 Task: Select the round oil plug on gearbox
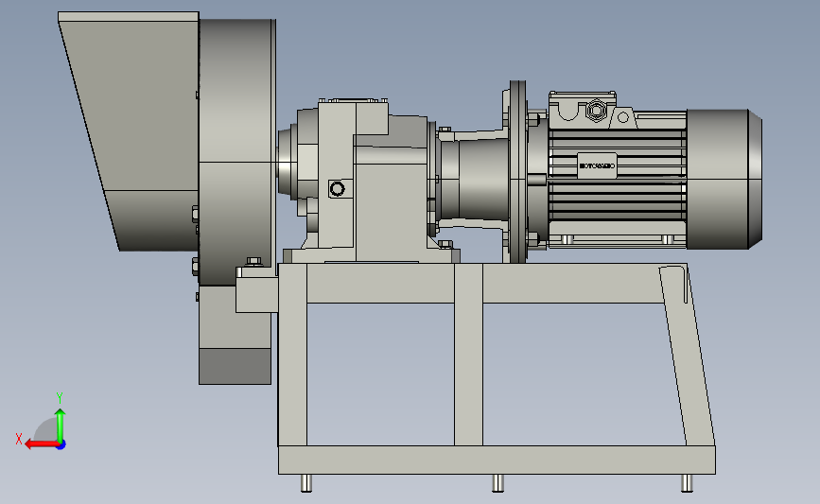pyautogui.click(x=338, y=189)
